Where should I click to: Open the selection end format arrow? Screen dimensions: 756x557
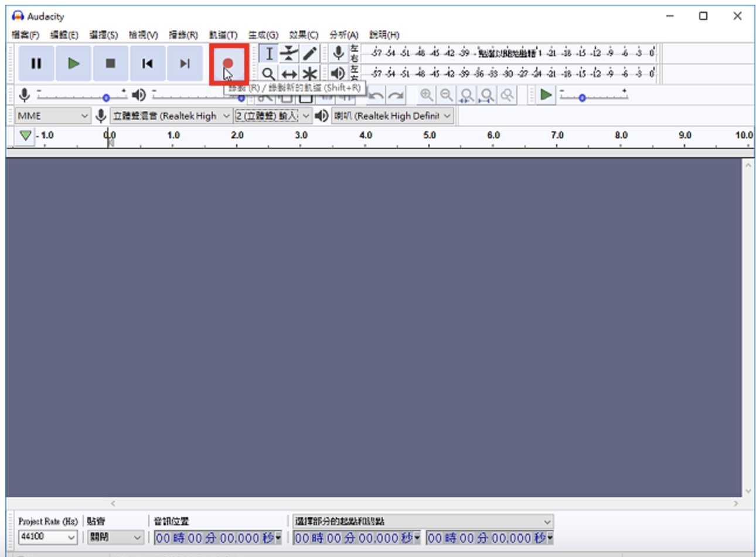[x=550, y=538]
